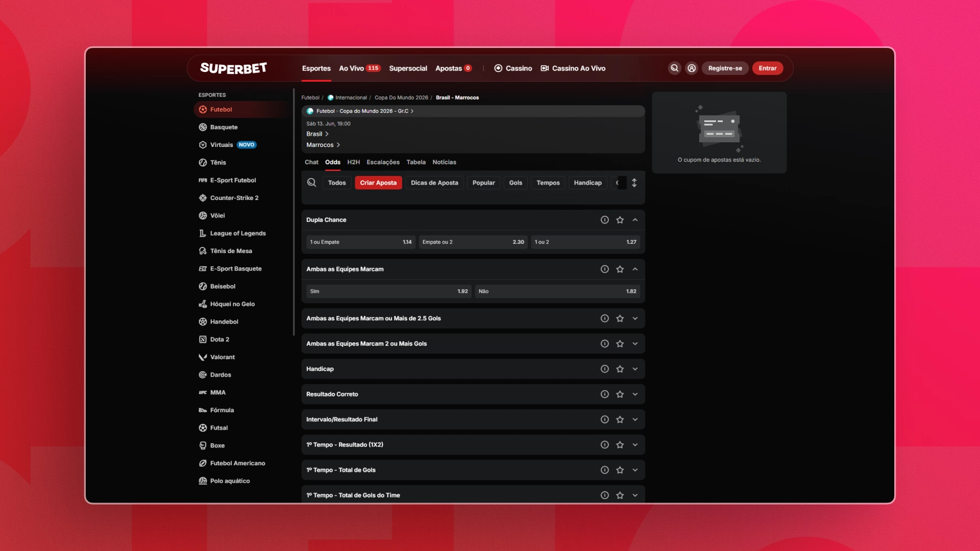Screen dimensions: 980x551
Task: Click the market search magnifier beside Todos
Action: [311, 183]
